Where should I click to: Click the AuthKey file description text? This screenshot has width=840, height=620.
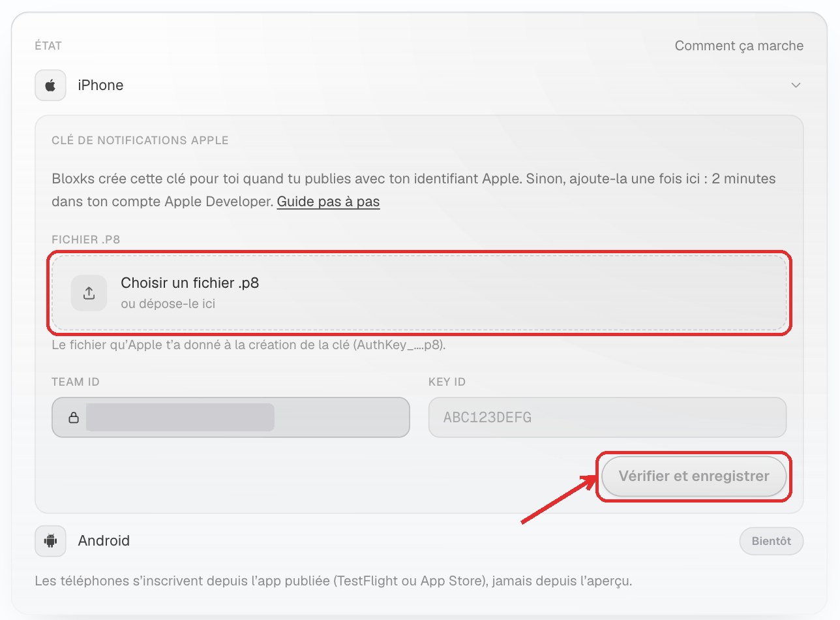tap(248, 345)
